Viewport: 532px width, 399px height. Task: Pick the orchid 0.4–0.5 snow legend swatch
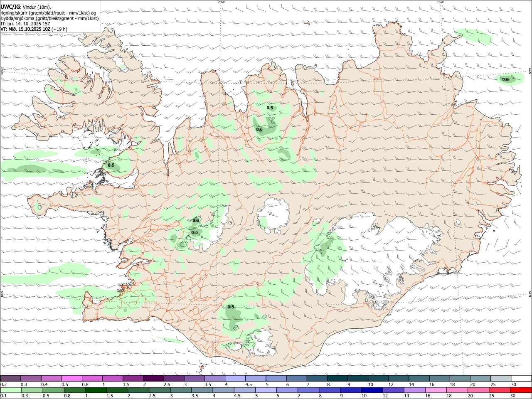(x=51, y=378)
